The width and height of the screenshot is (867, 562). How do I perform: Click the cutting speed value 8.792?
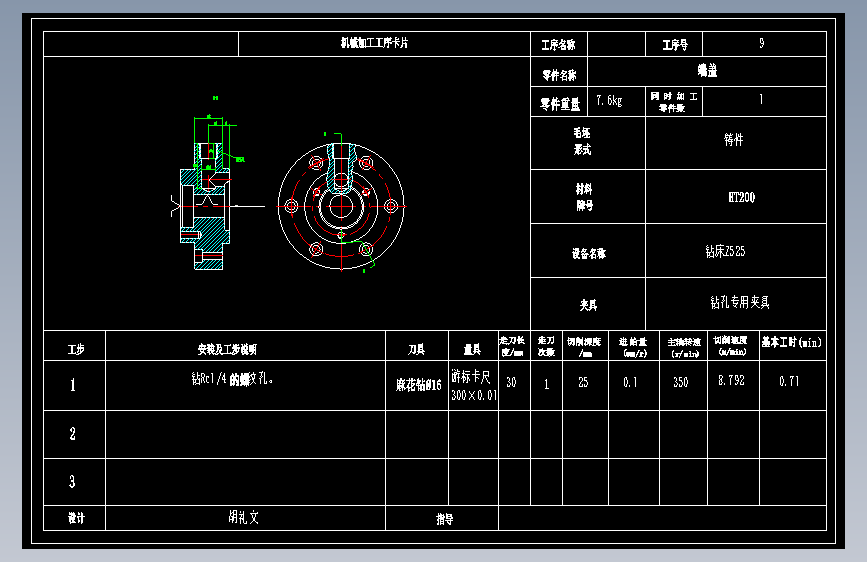[x=732, y=381]
